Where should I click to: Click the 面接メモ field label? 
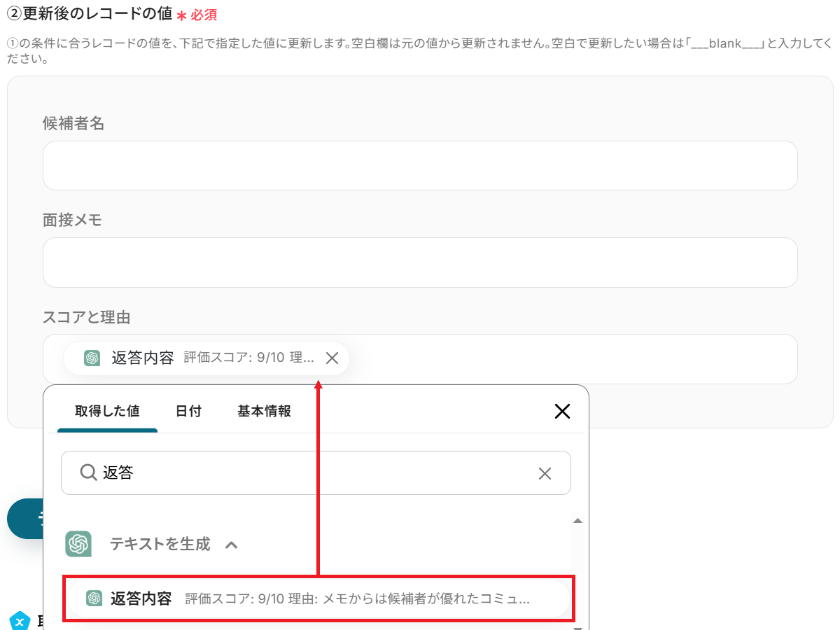[72, 220]
